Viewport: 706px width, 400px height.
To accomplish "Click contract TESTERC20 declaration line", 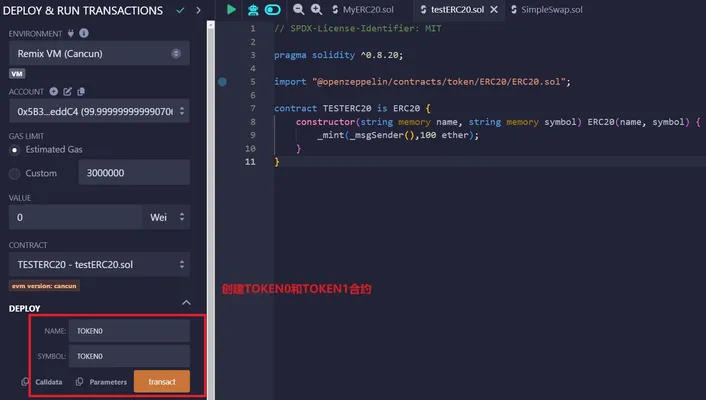I will [x=353, y=109].
